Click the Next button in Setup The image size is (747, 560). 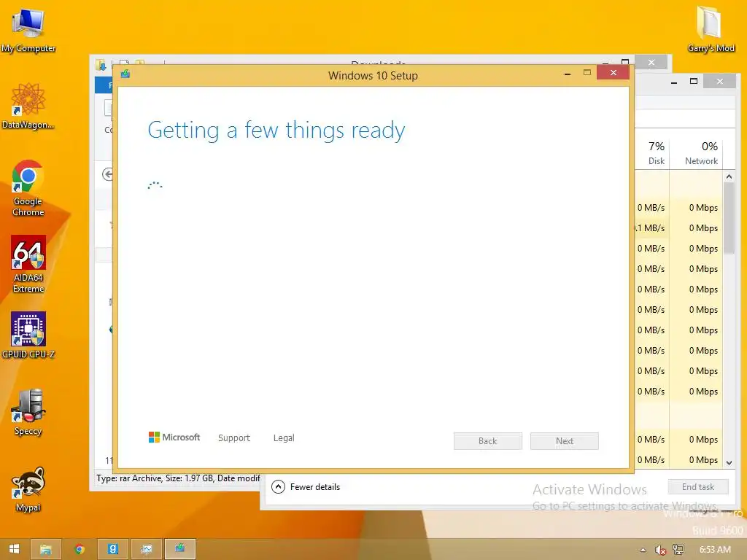[x=565, y=441]
